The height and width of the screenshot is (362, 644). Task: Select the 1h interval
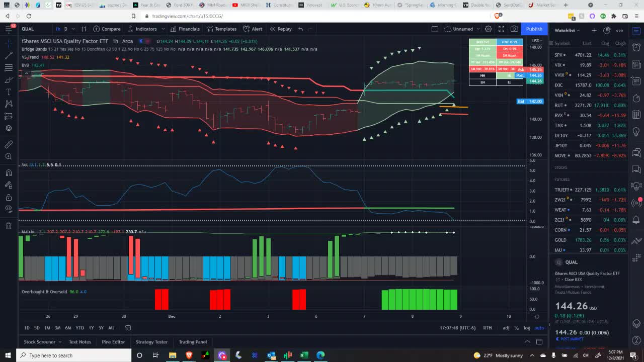tap(58, 29)
